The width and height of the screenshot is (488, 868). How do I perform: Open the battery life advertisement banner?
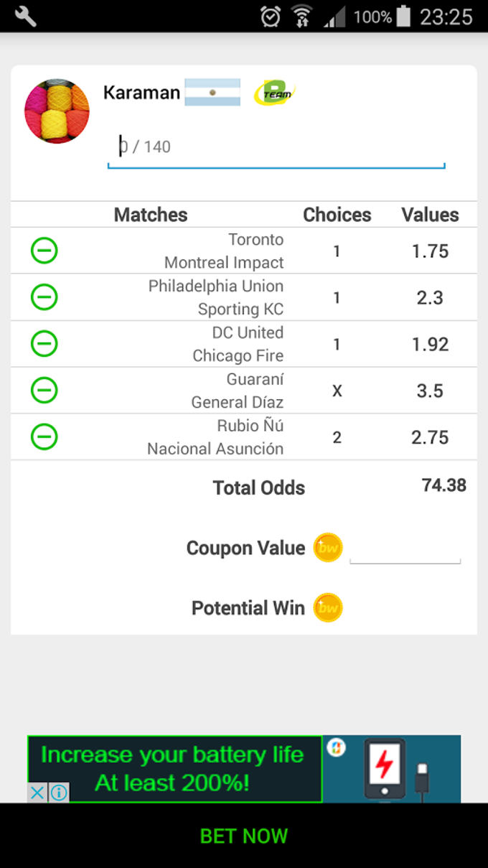pyautogui.click(x=244, y=769)
